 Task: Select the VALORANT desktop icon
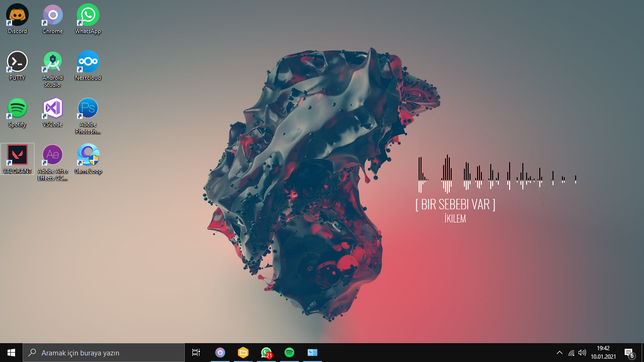pos(17,159)
